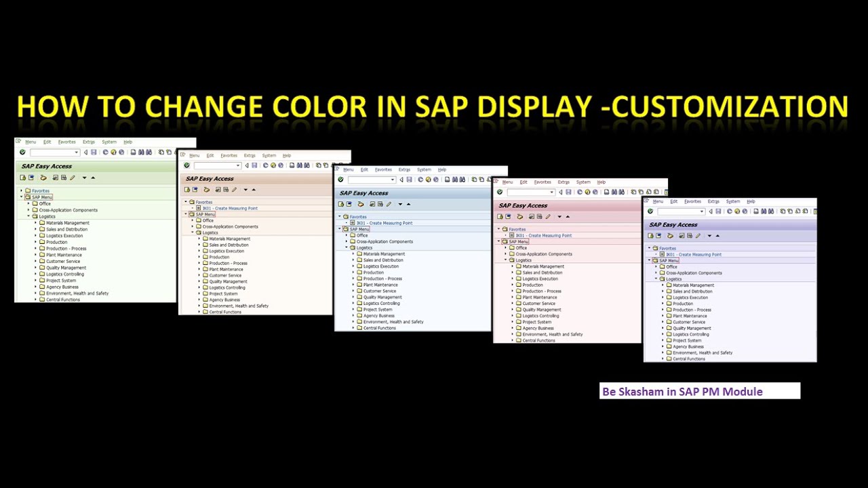Click the Add to Favorites icon in purple window
Viewport: 868px width, 488px height.
pos(682,236)
